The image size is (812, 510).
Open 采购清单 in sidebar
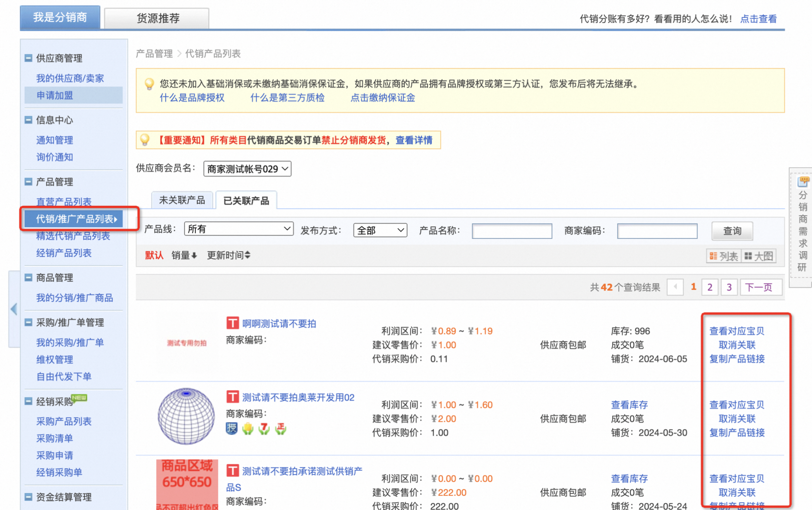55,438
